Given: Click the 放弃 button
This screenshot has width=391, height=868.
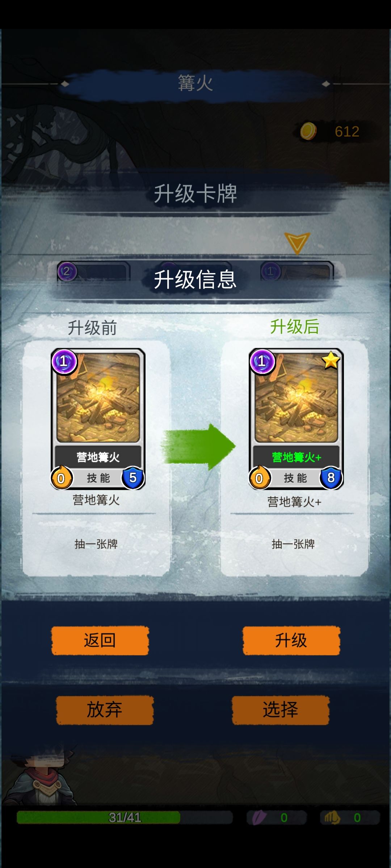Looking at the screenshot, I should 105,710.
